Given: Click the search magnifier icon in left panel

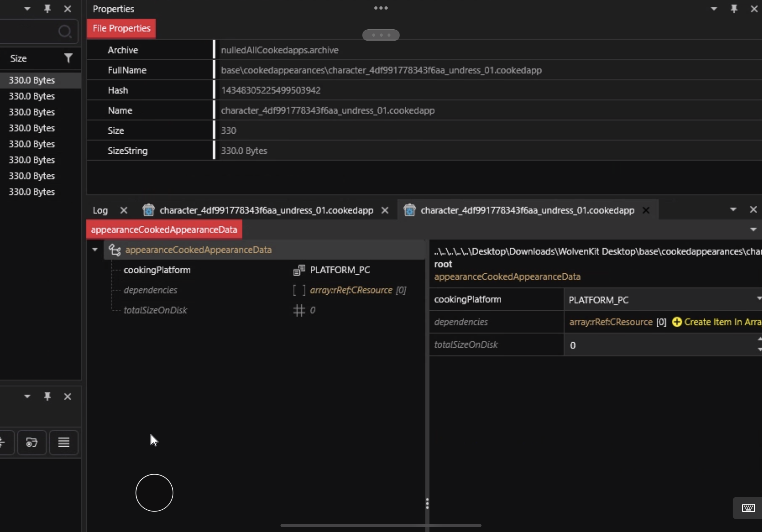Looking at the screenshot, I should click(x=65, y=31).
